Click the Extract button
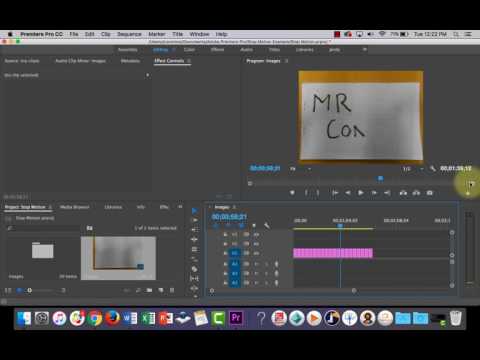 [x=416, y=193]
